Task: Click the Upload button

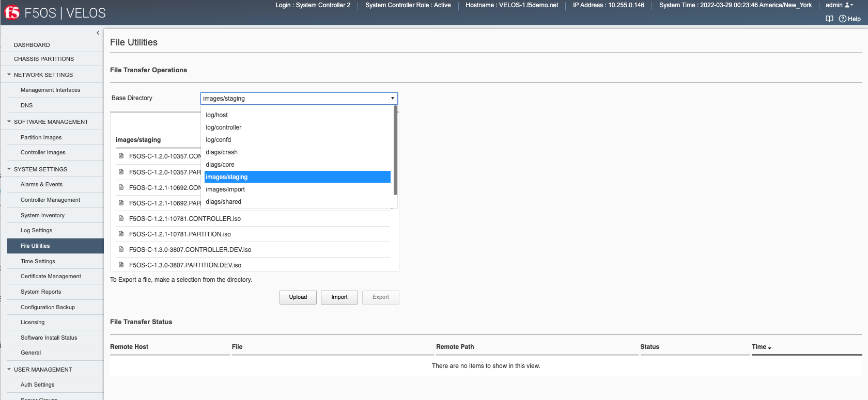Action: tap(298, 297)
